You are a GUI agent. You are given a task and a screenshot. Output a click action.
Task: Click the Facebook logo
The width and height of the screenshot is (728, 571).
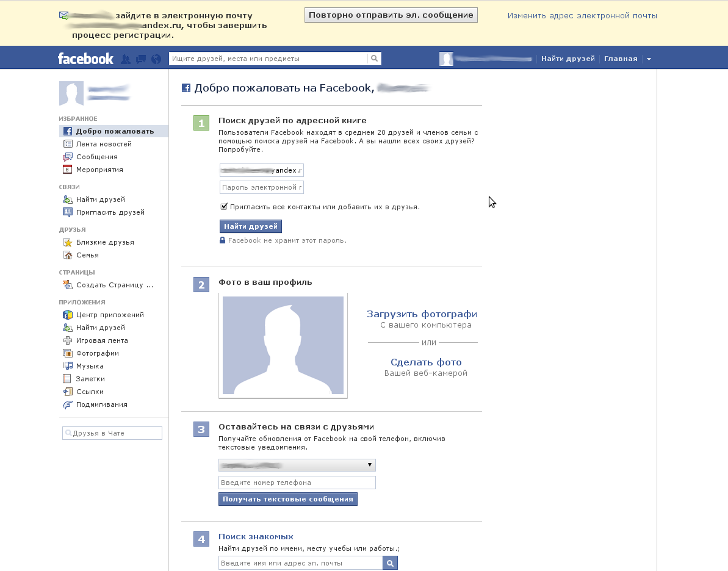85,59
